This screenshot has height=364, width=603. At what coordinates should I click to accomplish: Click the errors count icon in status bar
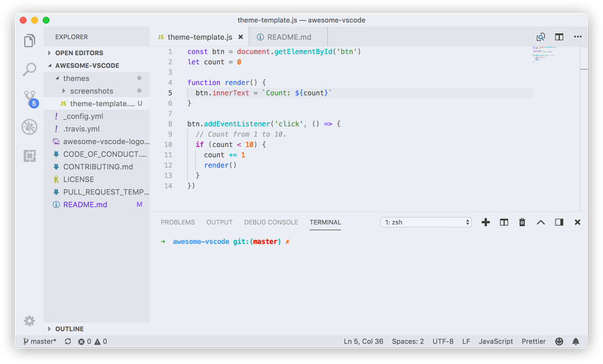click(x=81, y=341)
